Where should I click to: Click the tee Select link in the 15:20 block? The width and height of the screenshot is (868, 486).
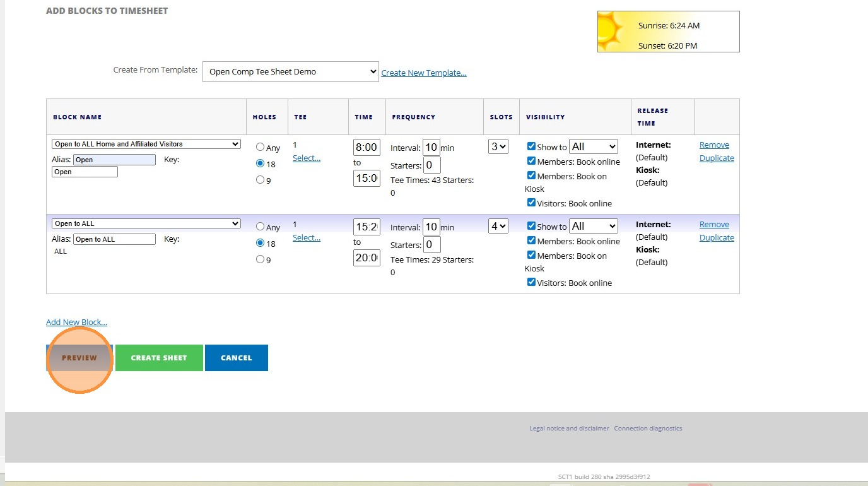(307, 238)
